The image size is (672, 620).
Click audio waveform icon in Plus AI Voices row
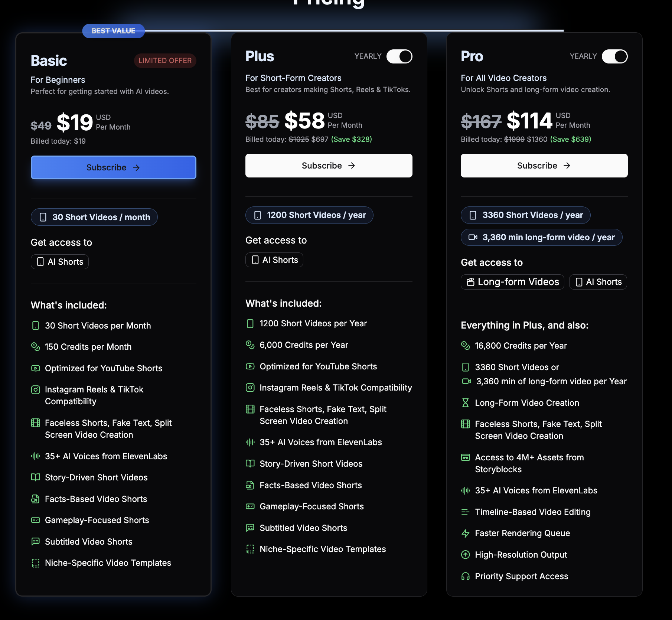tap(250, 442)
